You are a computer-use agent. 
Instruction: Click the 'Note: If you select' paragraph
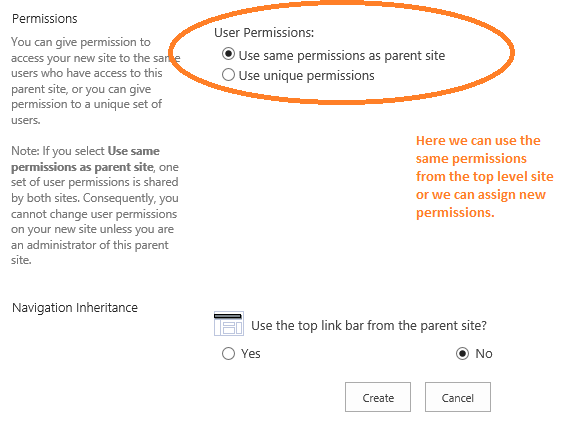(95, 205)
